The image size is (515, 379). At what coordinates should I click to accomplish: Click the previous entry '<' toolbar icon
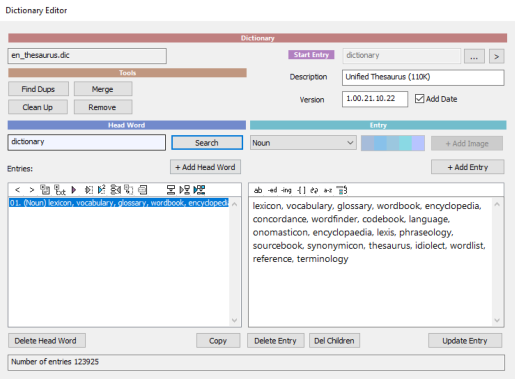18,190
